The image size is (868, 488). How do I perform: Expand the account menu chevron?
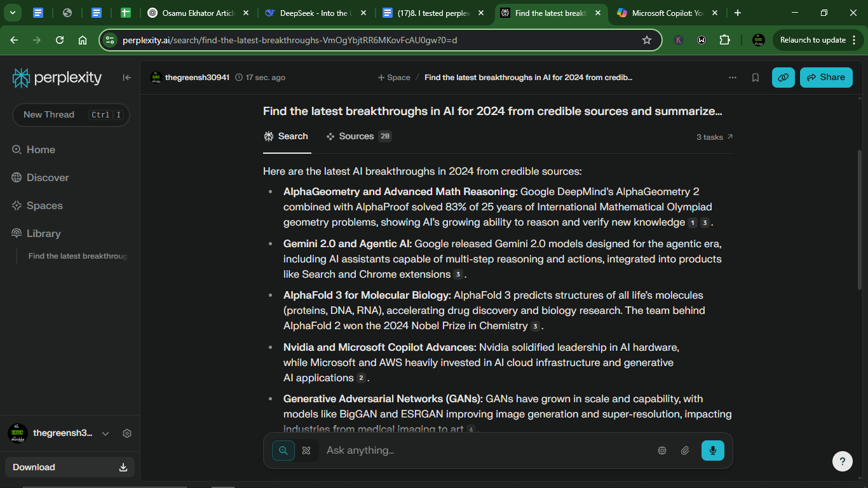105,433
